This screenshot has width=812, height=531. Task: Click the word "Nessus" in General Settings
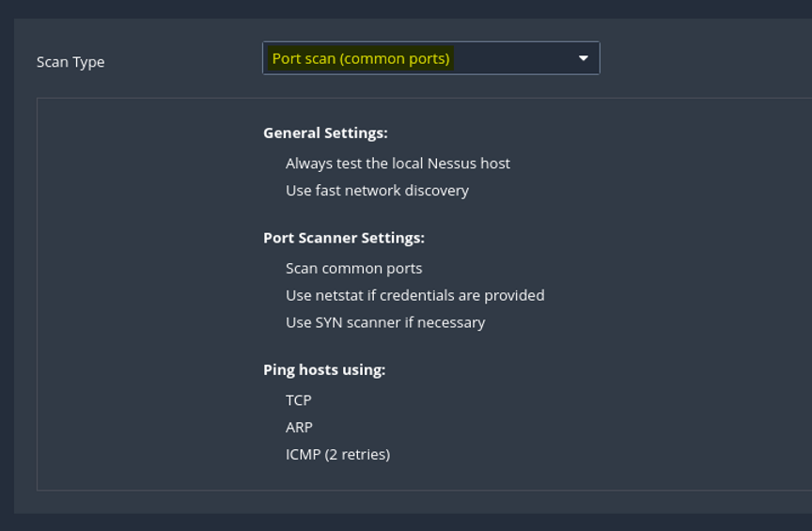[452, 164]
